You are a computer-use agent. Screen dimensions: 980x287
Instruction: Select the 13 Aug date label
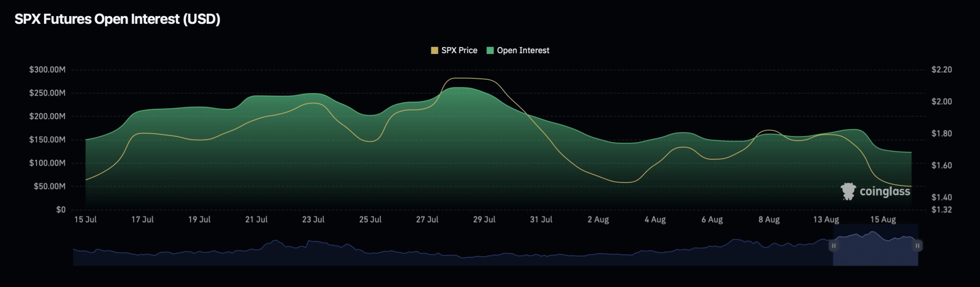[x=826, y=220]
